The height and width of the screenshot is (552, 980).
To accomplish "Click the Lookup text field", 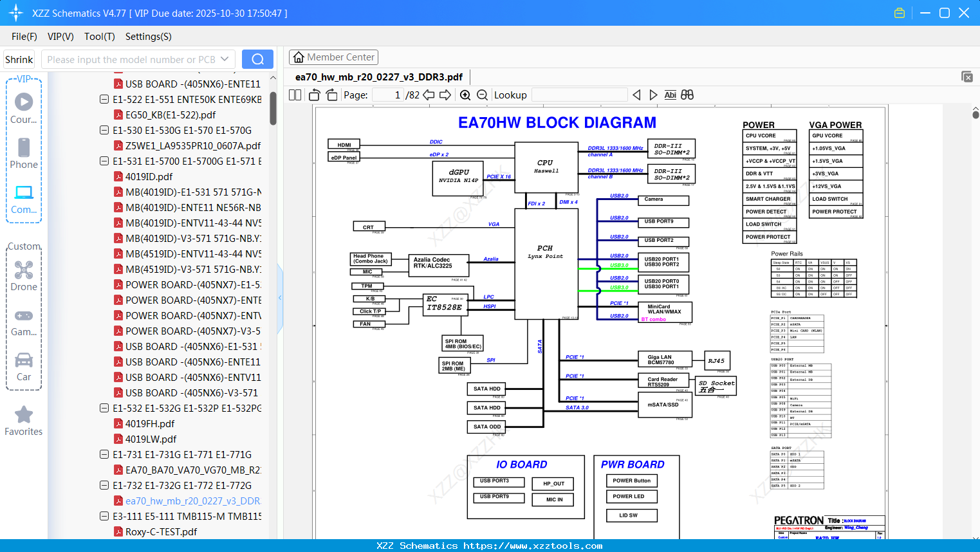I will pos(580,95).
